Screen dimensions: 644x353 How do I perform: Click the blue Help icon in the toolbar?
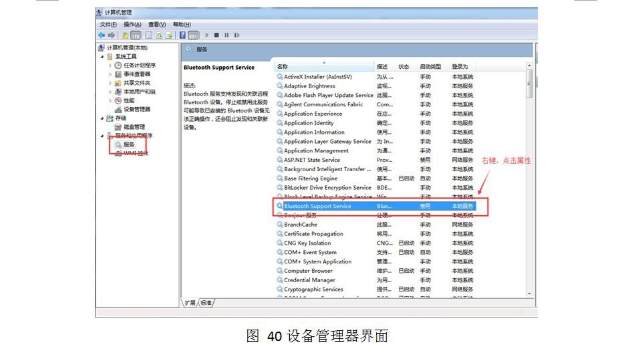pos(182,35)
